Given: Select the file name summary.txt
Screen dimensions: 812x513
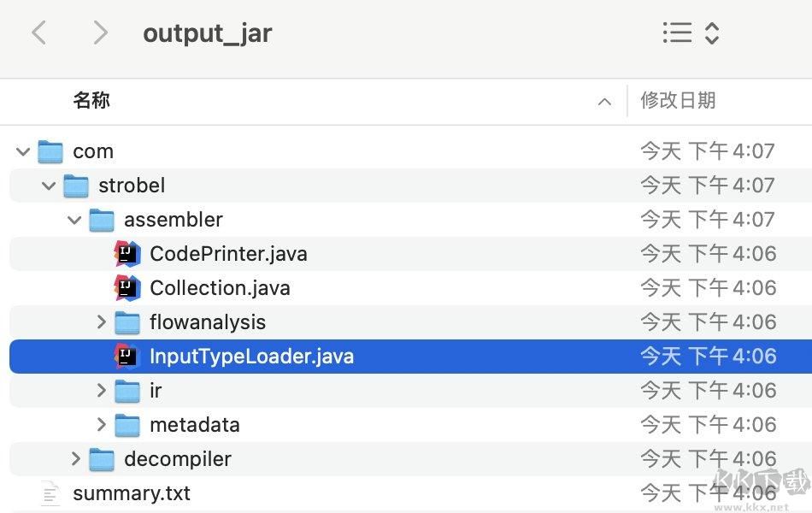Looking at the screenshot, I should tap(132, 494).
